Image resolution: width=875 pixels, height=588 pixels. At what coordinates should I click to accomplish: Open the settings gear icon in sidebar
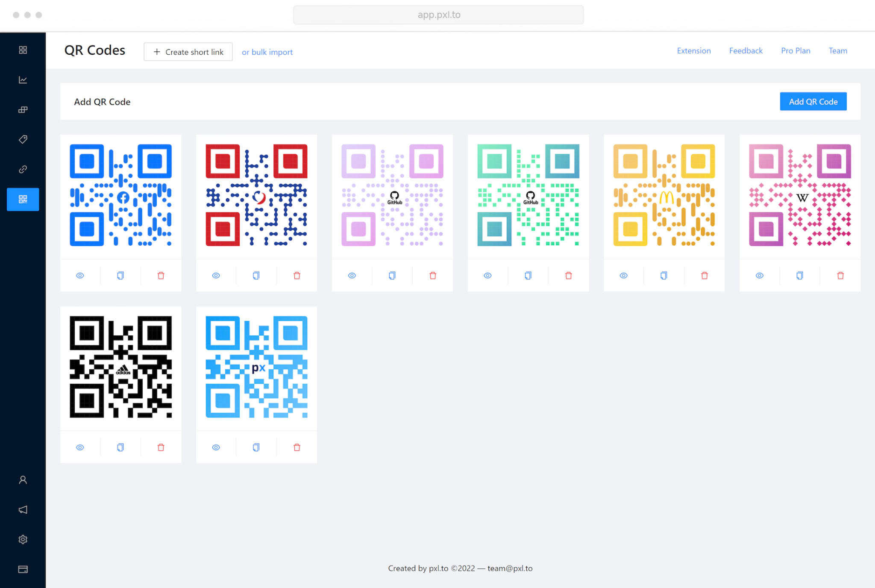coord(23,540)
